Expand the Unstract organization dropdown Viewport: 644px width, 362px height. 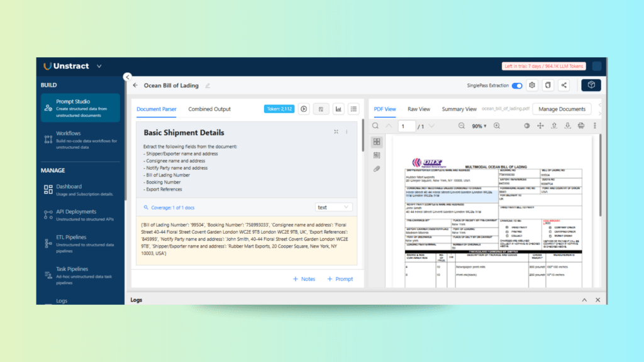pyautogui.click(x=99, y=66)
